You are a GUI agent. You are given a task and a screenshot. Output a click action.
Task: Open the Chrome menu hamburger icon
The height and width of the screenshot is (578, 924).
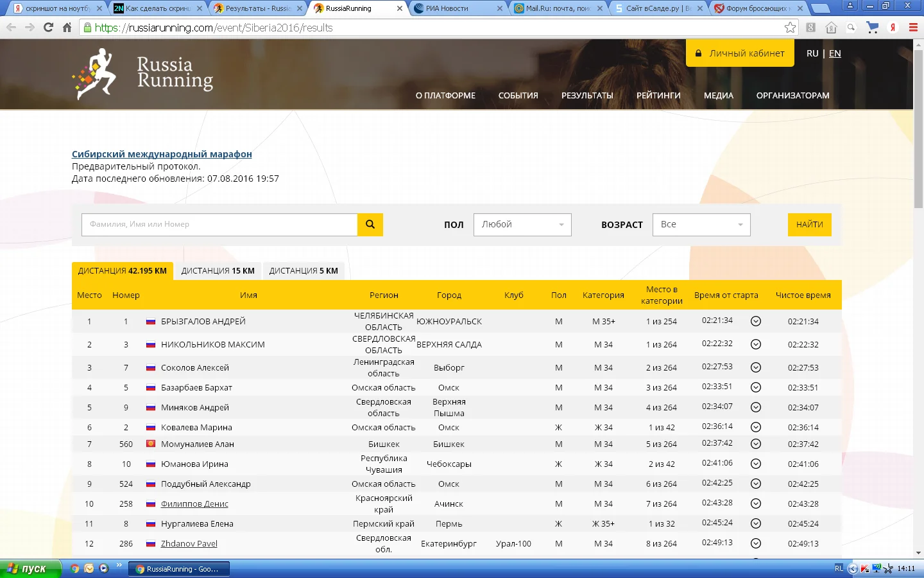pos(913,28)
